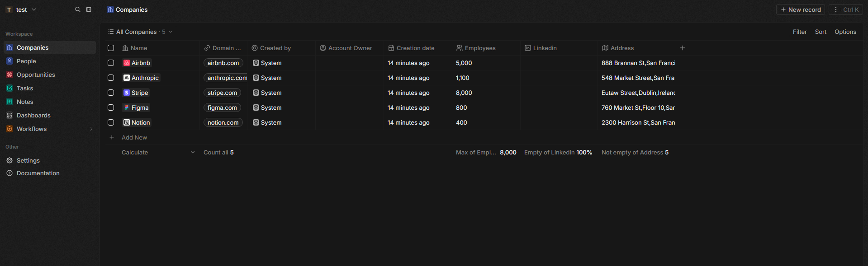
Task: Check the Stripe row checkbox
Action: (111, 93)
